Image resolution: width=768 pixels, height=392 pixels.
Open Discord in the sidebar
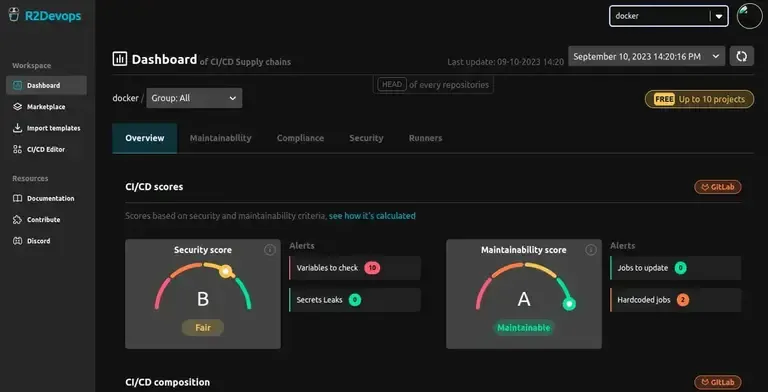pos(47,241)
